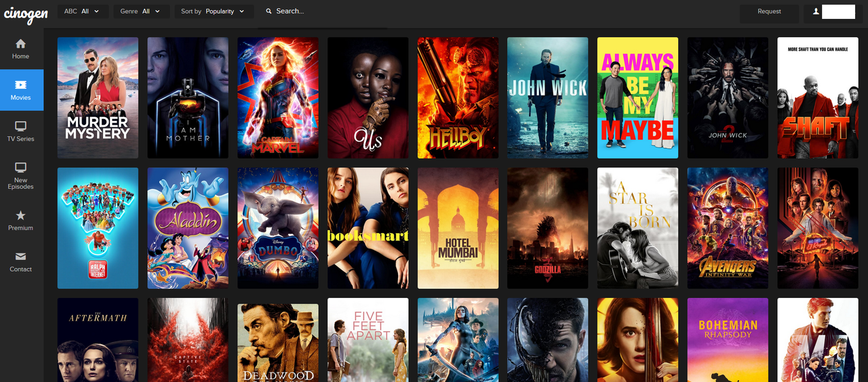
Task: Open the Hotel Mumbai poster
Action: click(x=458, y=228)
